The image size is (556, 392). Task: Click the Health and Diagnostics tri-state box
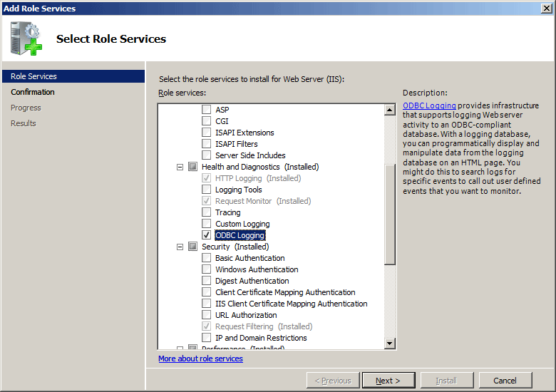(192, 167)
